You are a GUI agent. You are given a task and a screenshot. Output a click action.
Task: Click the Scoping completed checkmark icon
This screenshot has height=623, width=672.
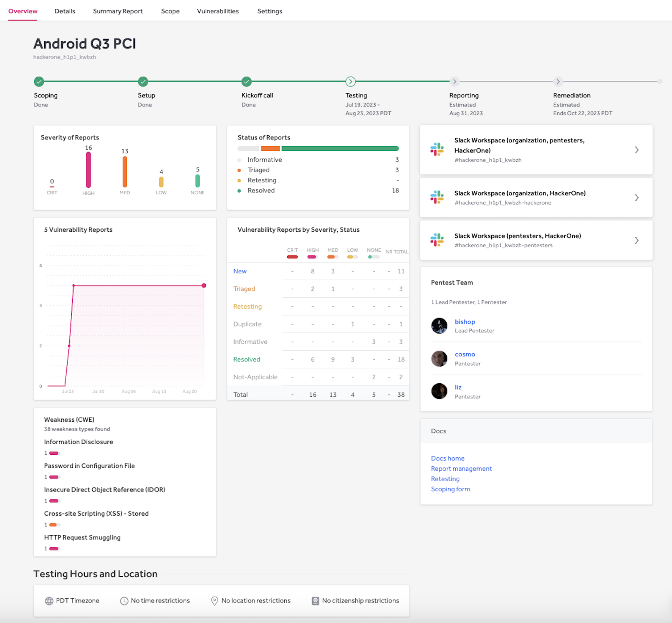coord(39,81)
